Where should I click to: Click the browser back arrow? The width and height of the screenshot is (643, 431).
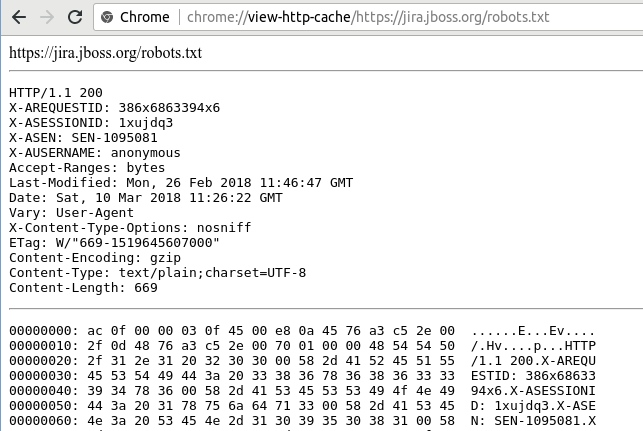tap(19, 17)
